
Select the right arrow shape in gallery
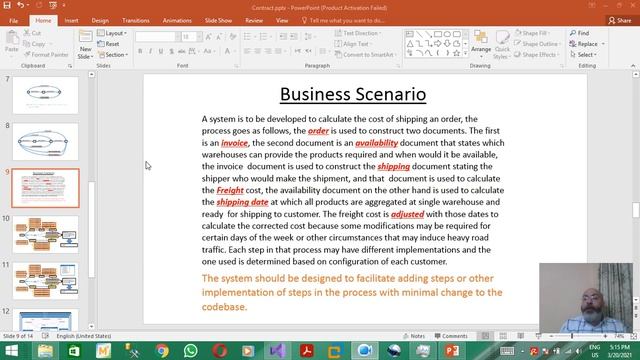click(438, 44)
